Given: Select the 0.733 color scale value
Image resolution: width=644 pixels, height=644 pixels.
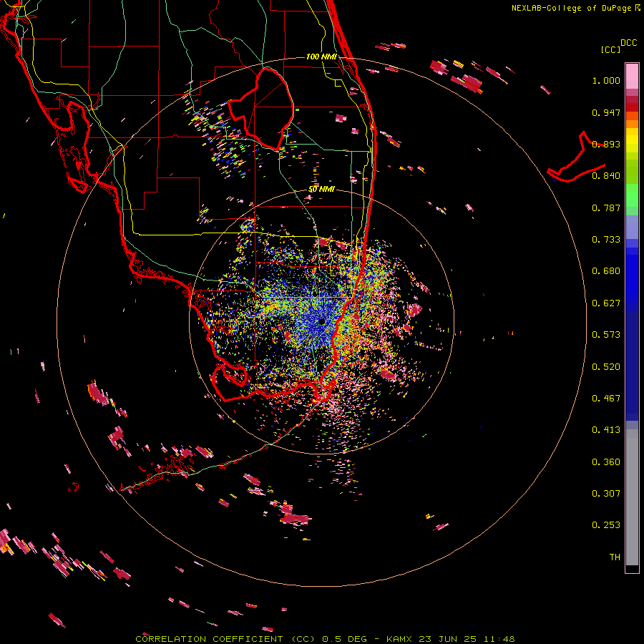Looking at the screenshot, I should pos(606,240).
